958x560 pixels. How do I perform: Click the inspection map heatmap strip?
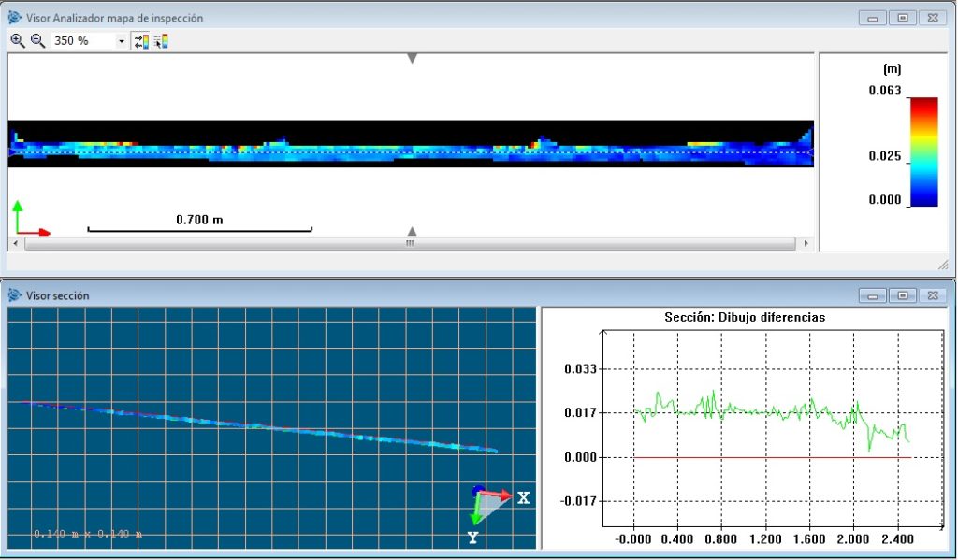tap(410, 148)
